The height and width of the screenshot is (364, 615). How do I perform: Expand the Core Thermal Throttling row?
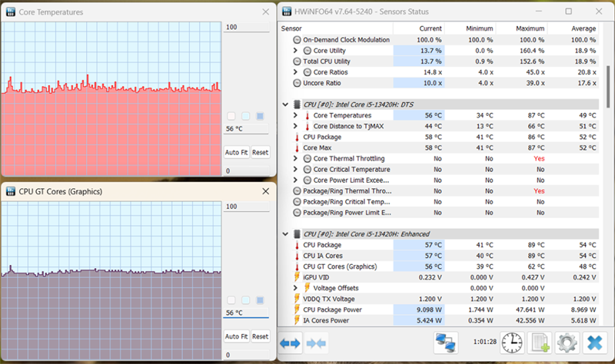[295, 158]
